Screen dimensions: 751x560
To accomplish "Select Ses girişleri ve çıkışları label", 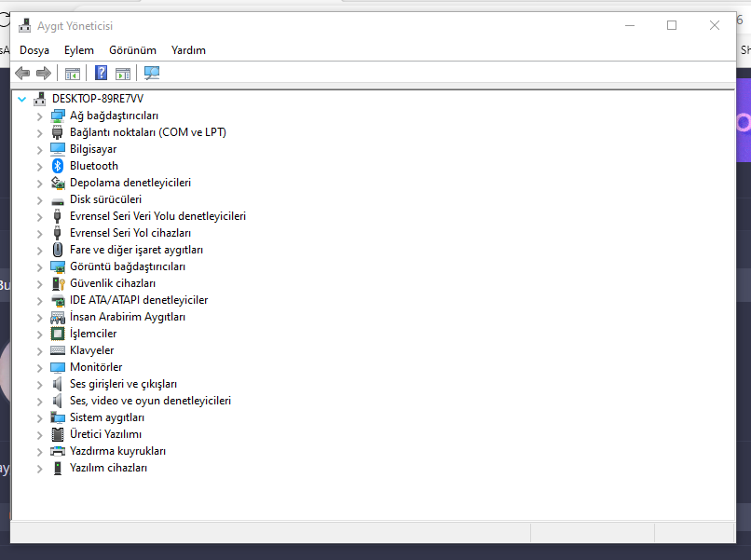I will tap(123, 384).
